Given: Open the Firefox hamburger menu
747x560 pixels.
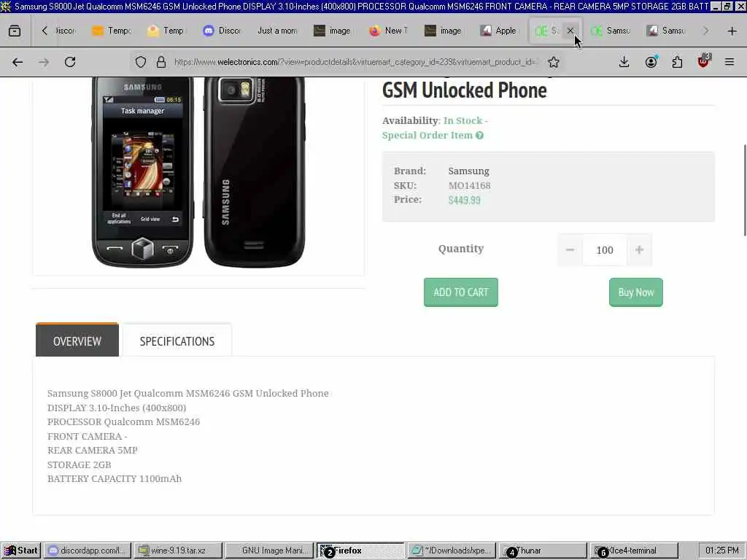Looking at the screenshot, I should click(729, 62).
